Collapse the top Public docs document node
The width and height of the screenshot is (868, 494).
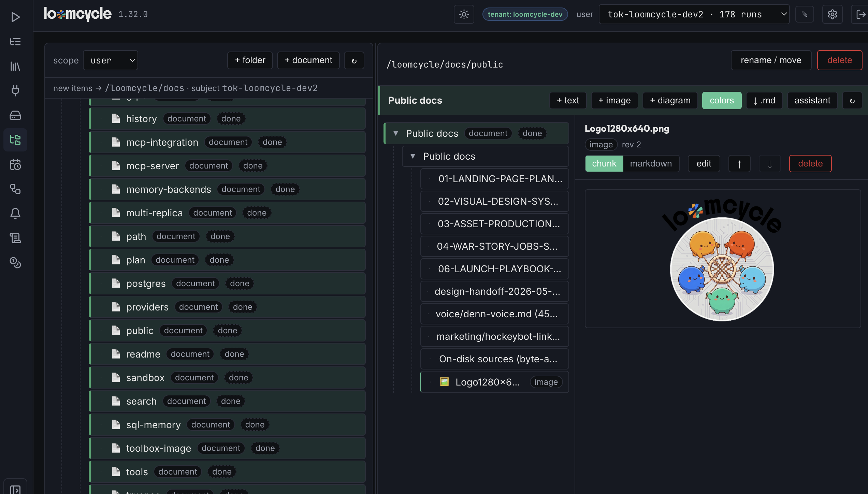396,133
